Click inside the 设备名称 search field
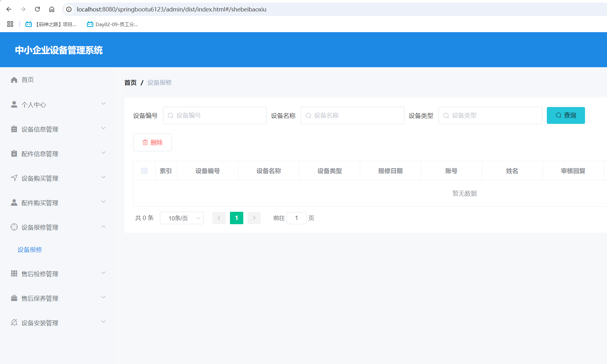The height and width of the screenshot is (364, 607). pyautogui.click(x=352, y=115)
